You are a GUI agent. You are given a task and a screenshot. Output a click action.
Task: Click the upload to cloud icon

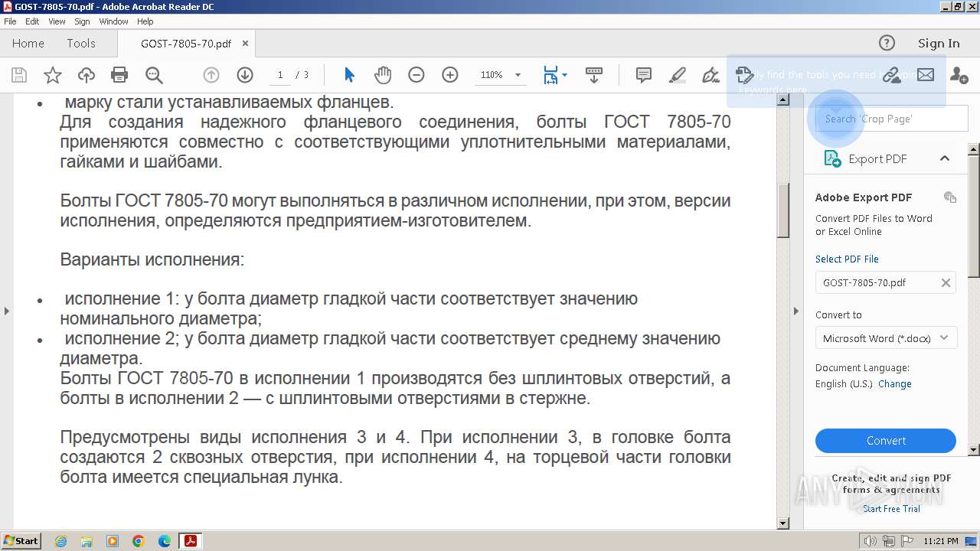(87, 75)
